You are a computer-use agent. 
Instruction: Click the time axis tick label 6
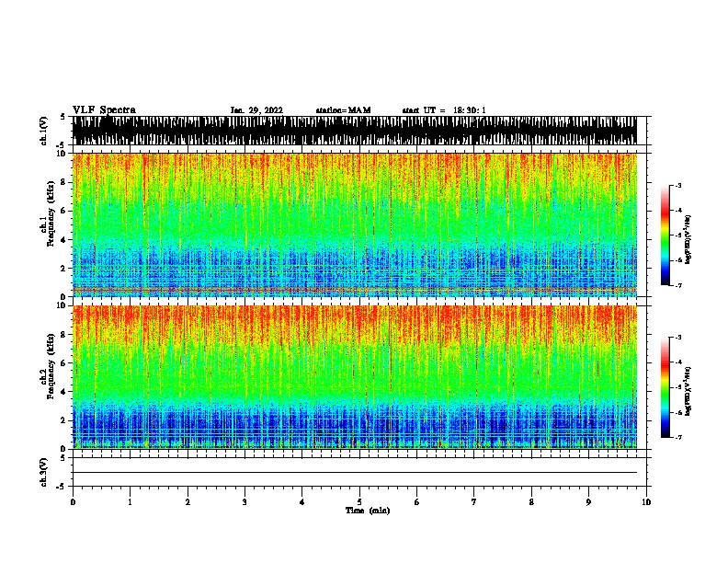coord(417,502)
